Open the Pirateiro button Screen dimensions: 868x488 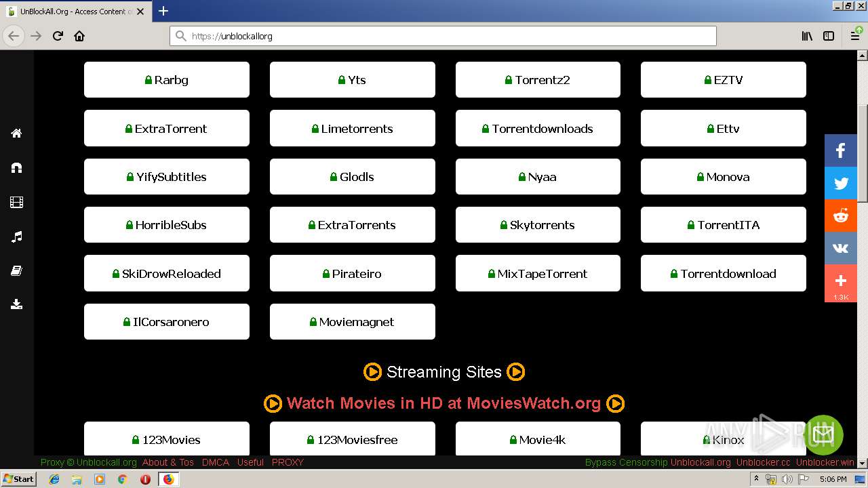(353, 274)
